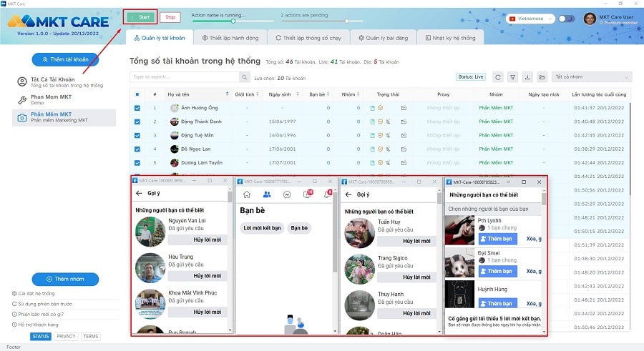Click the Action name is running progress slider
The image size is (644, 351).
(x=233, y=21)
